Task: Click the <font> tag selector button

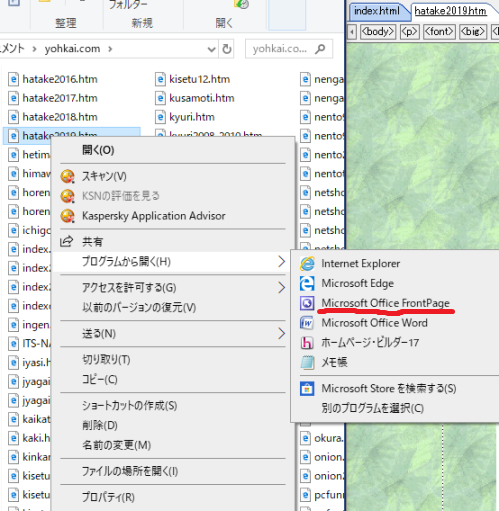Action: (439, 32)
